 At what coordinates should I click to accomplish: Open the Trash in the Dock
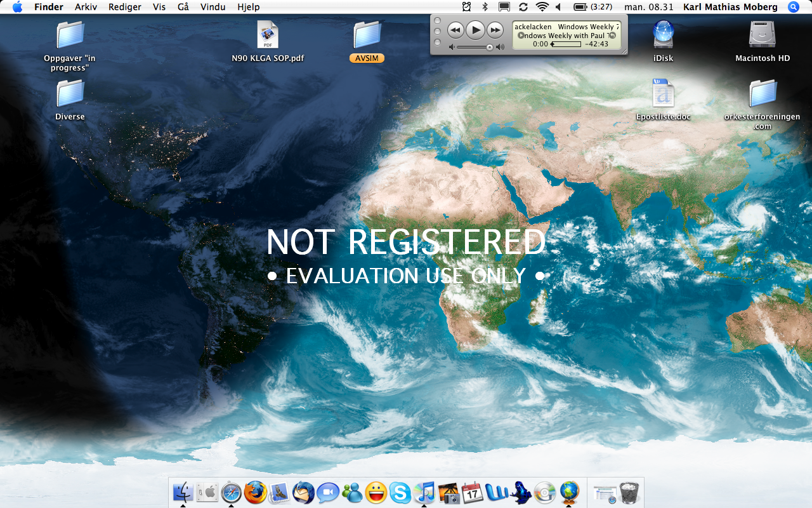point(629,492)
